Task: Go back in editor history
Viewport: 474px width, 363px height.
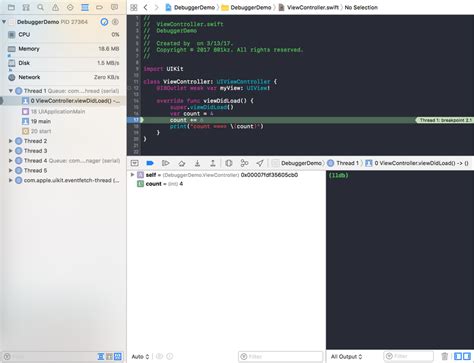Action: [145, 7]
